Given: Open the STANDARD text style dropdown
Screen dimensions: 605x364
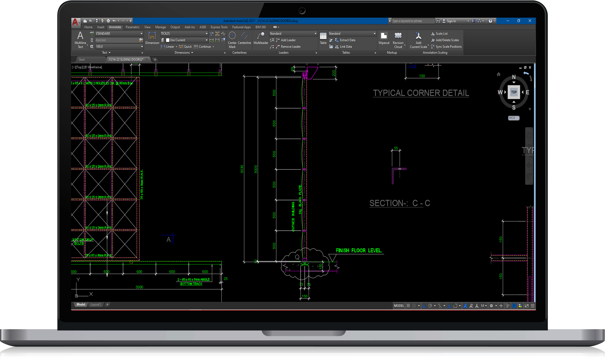Looking at the screenshot, I should pos(141,34).
